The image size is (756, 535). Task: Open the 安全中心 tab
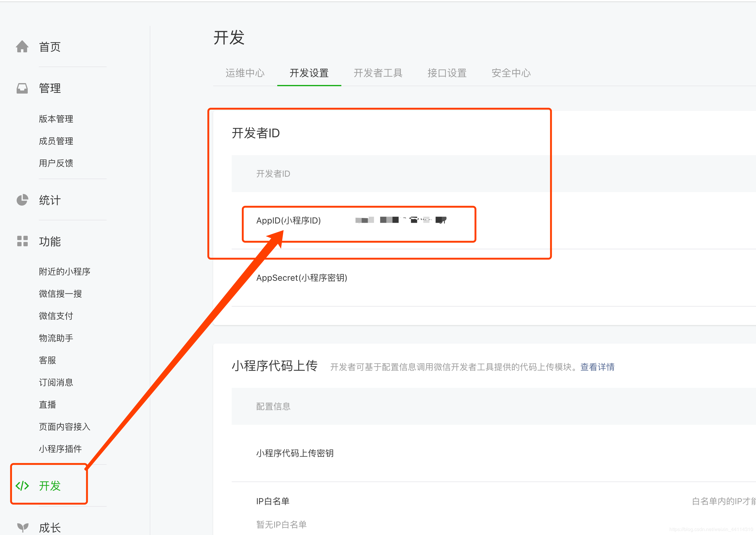tap(511, 73)
